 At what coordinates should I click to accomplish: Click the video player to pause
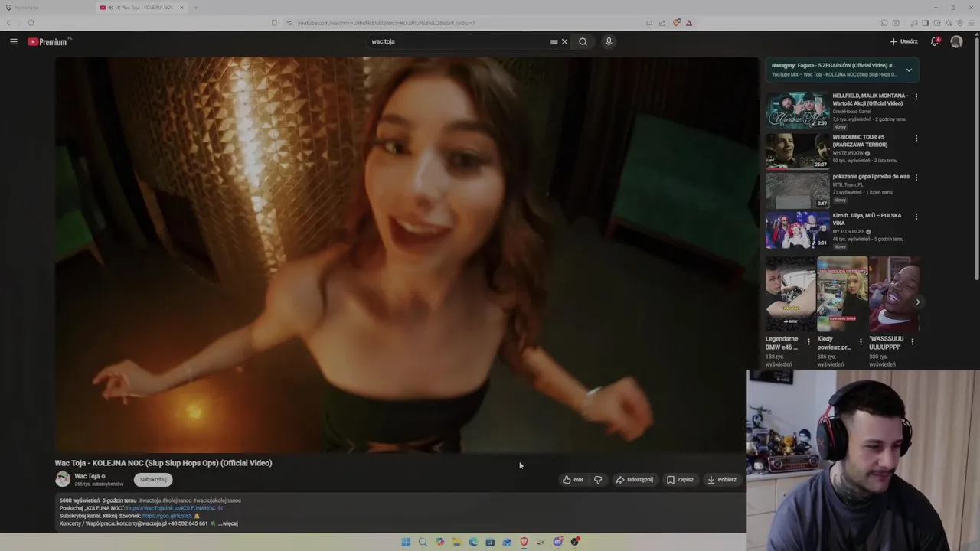pos(407,255)
